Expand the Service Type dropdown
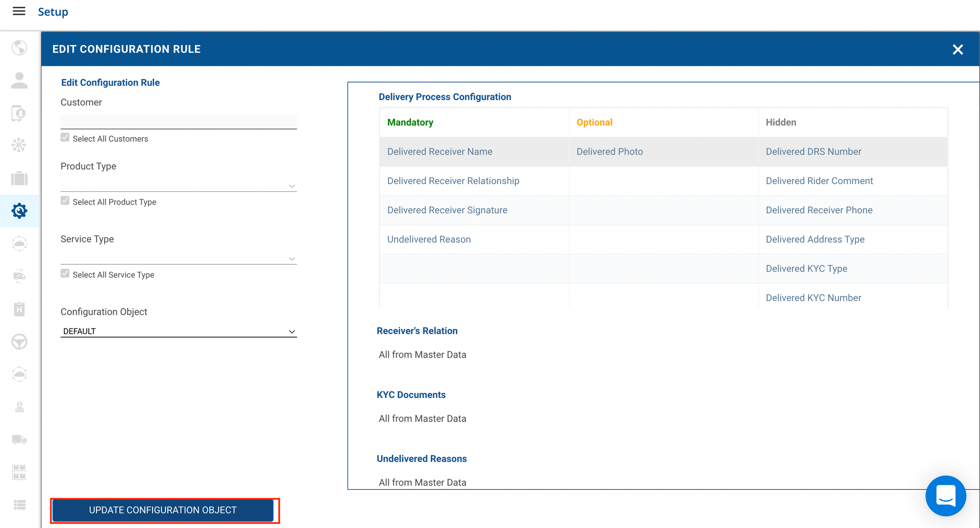Viewport: 980px width, 528px height. [178, 258]
